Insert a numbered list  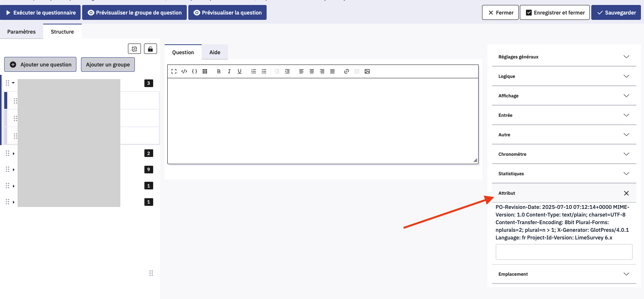pyautogui.click(x=254, y=71)
